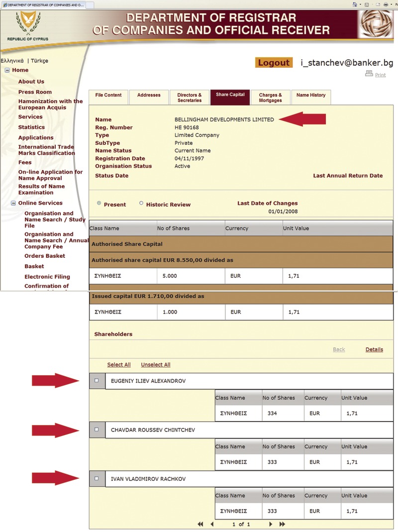This screenshot has height=532, width=398.
Task: Tick checkbox for Eugeniy Iliev Alexandrov
Action: tap(97, 380)
